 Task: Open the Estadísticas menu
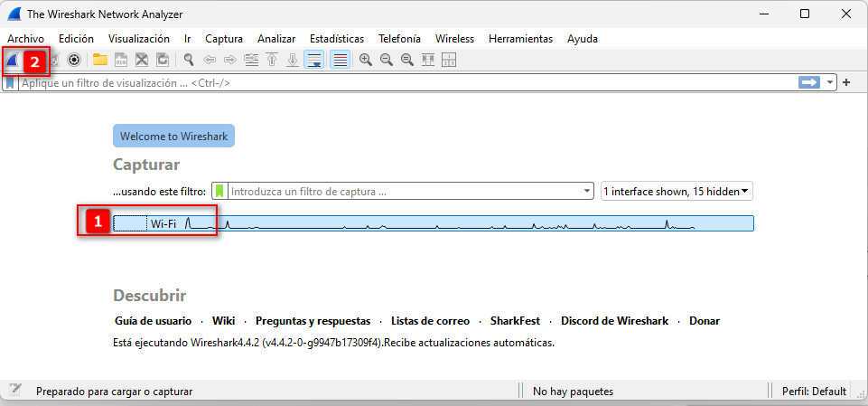click(x=336, y=39)
